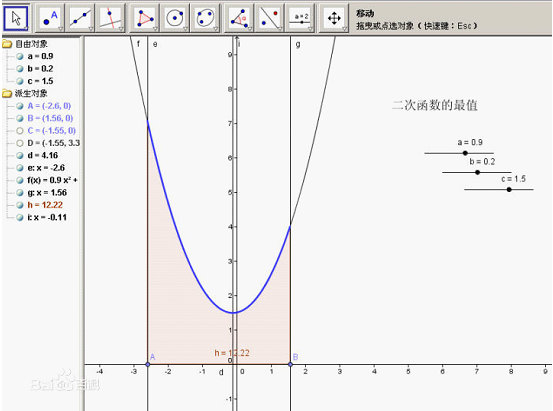
Task: Select 'f(x) = 0.9 x²' entry
Action: 52,180
